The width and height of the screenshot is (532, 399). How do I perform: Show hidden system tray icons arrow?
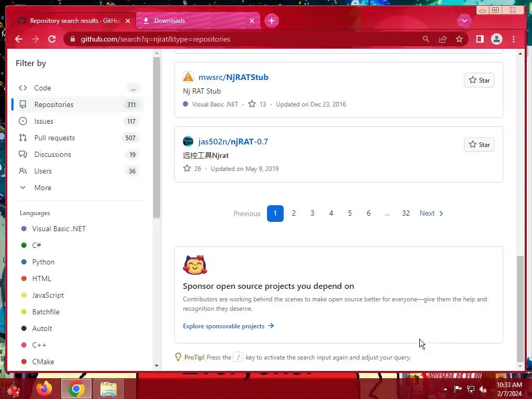pos(445,389)
